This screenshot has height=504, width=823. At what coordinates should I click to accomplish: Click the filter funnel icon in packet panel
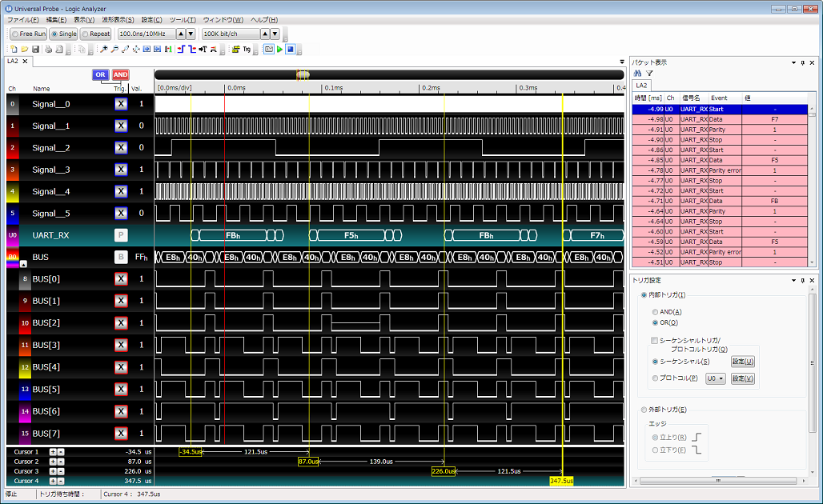click(x=649, y=73)
